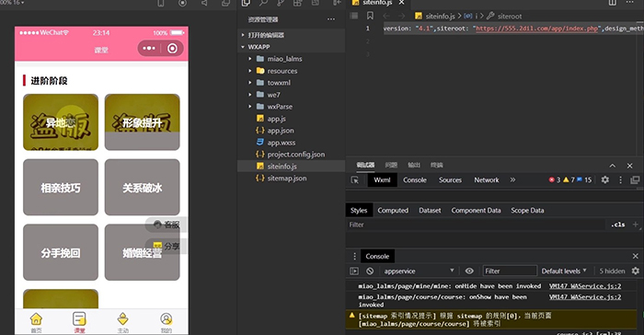The height and width of the screenshot is (335, 644).
Task: Switch to the Dataset tab
Action: click(430, 211)
